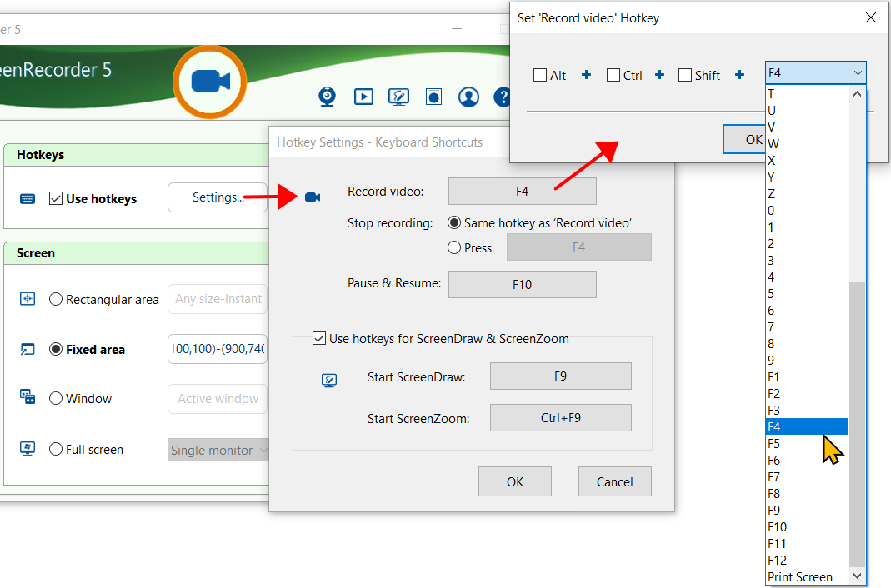The image size is (891, 588).
Task: Disable hotkeys for ScreenDraw & ScreenZoom
Action: [x=319, y=339]
